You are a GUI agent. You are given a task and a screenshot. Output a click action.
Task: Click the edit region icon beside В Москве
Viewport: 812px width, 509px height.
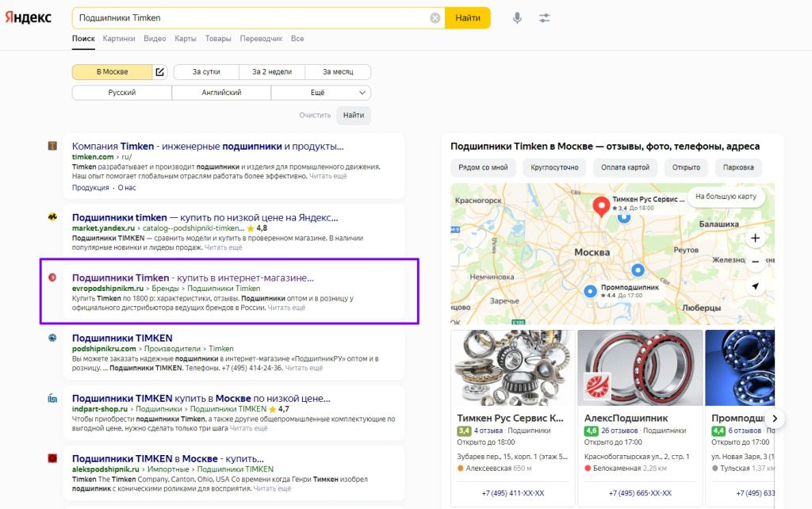click(x=159, y=72)
